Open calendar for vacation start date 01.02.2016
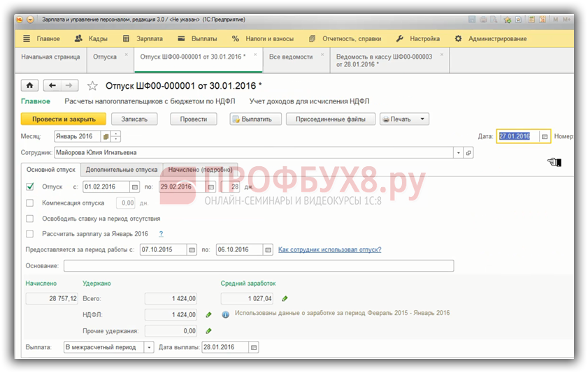The height and width of the screenshot is (373, 588). point(135,187)
